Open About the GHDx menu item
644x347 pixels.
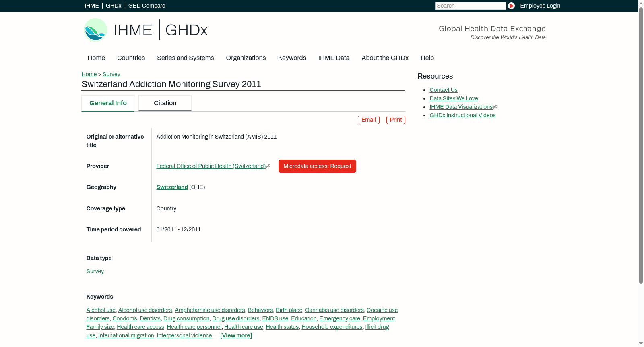[385, 58]
